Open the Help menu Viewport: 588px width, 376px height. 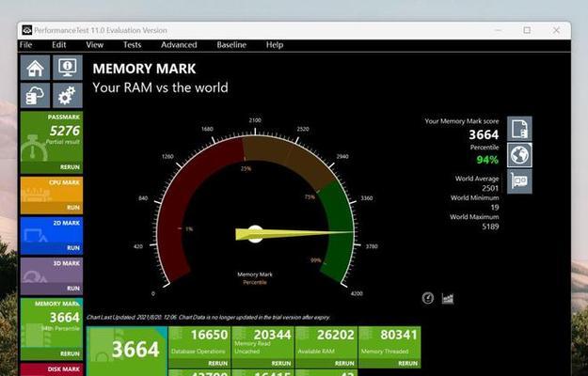(x=275, y=45)
